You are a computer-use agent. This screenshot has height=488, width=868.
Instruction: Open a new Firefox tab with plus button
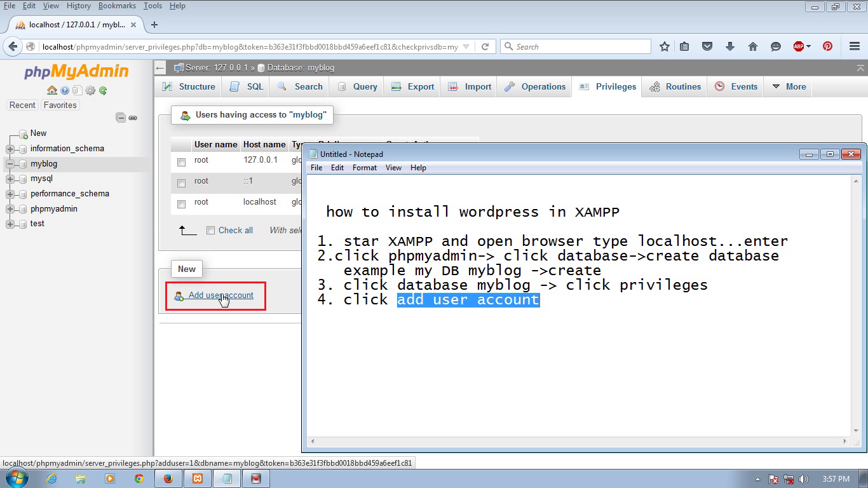(154, 25)
